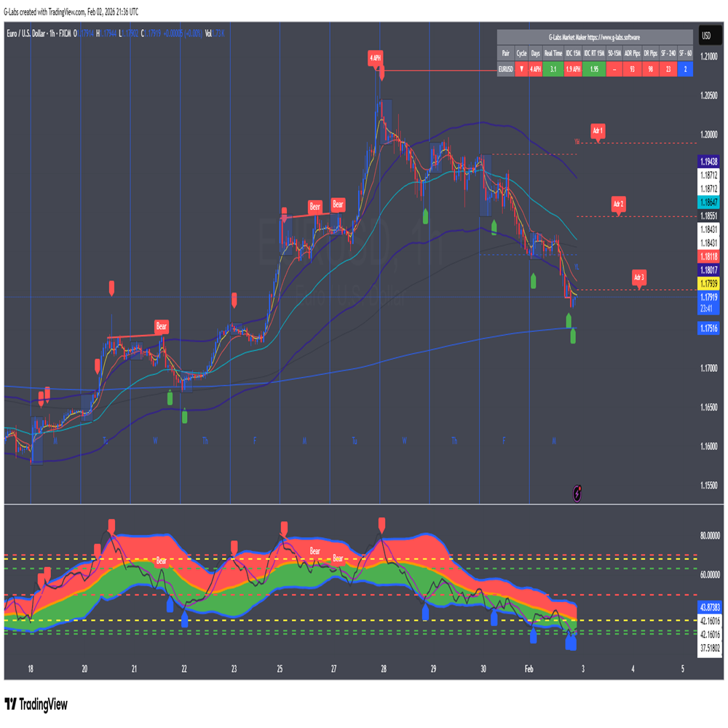Click the G-Labs Market Maker table header link
728x728 pixels.
[594, 36]
